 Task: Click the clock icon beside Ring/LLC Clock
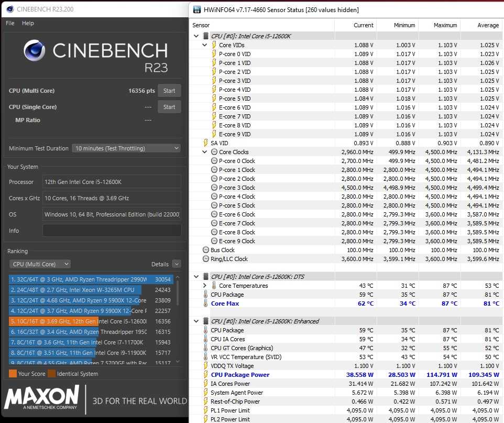(x=205, y=259)
